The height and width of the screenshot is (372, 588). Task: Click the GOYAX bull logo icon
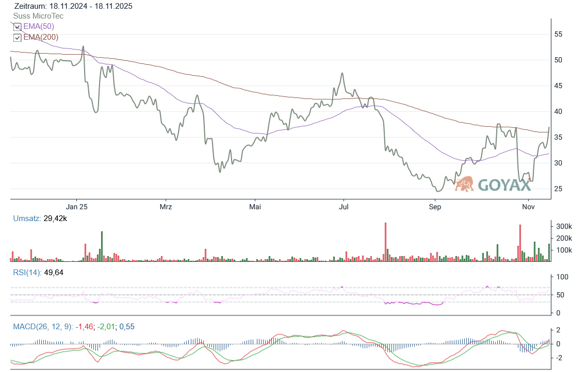465,184
